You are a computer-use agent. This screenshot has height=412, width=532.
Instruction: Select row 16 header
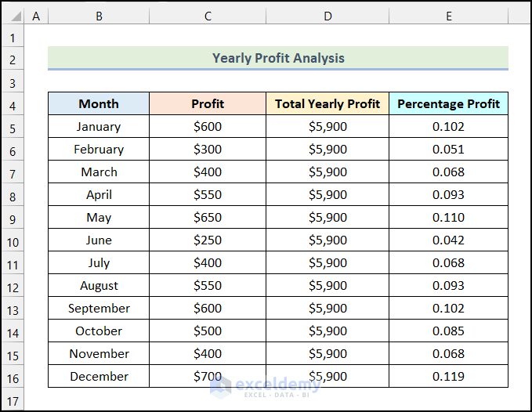13,377
